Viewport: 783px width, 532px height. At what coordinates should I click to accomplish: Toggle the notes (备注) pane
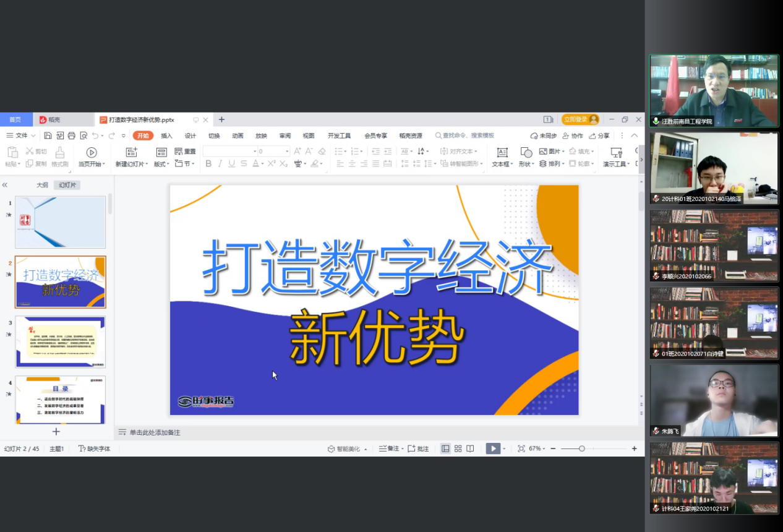tap(389, 448)
